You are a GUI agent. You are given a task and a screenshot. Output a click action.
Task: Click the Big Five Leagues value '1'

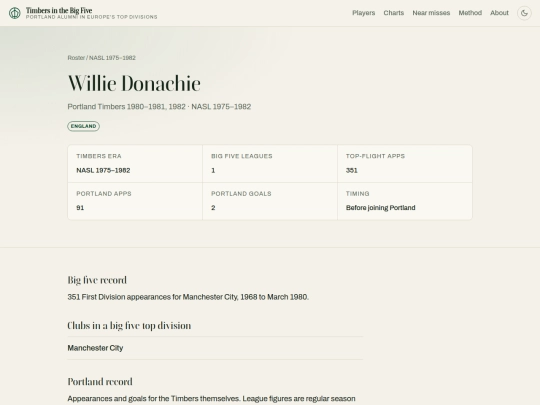[x=213, y=170]
